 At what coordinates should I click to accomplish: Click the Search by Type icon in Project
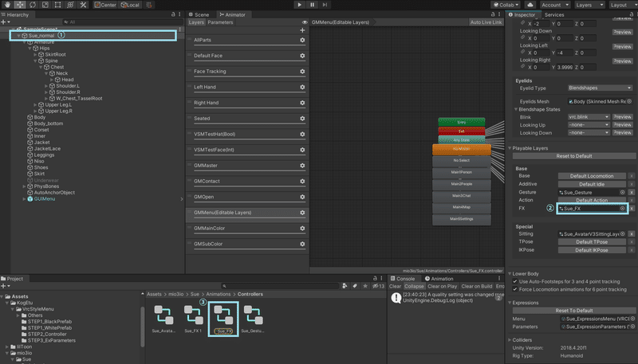pos(345,286)
